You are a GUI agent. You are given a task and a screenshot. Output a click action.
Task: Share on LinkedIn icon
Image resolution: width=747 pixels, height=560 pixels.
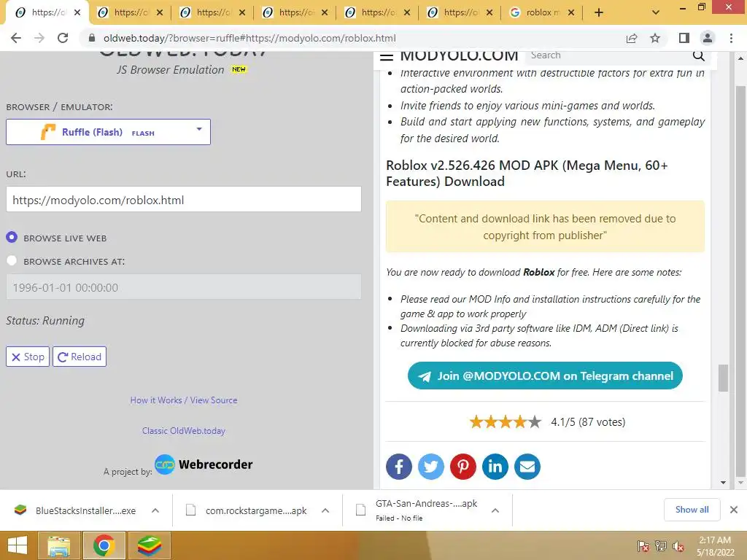495,467
